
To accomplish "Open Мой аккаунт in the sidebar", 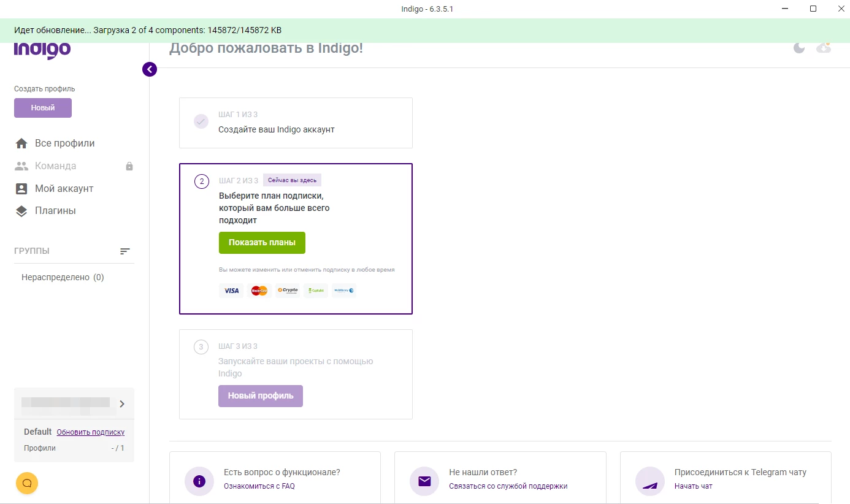I will click(x=64, y=188).
